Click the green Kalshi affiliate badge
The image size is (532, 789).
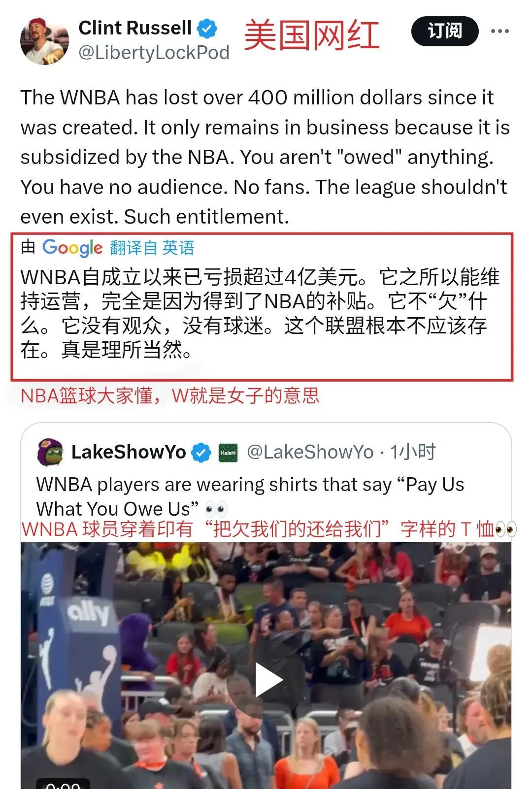tap(228, 453)
